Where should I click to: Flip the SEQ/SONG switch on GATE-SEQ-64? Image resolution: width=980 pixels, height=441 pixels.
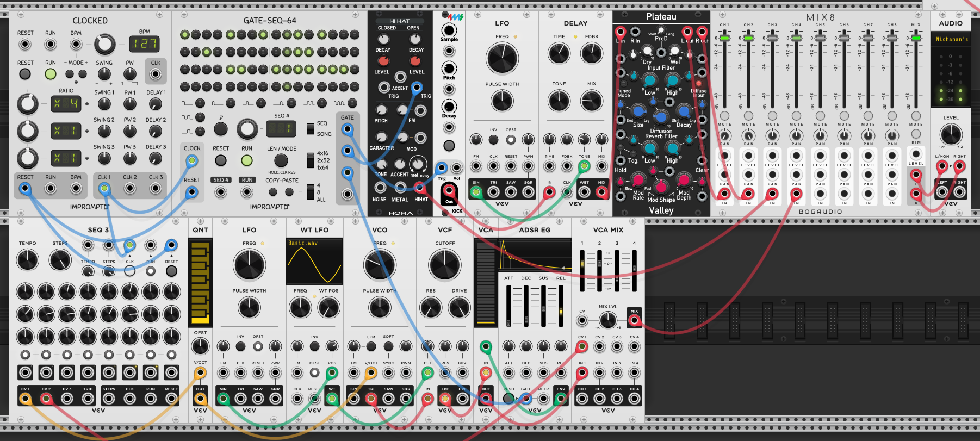[x=310, y=128]
